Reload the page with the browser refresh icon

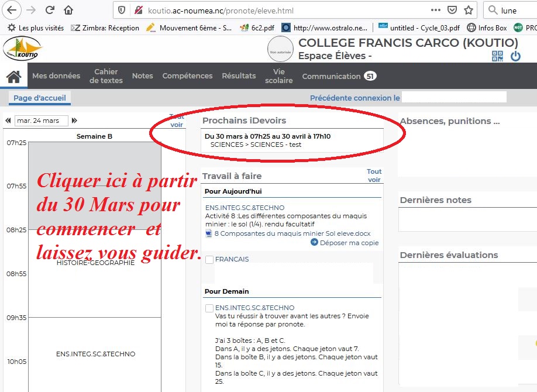50,10
